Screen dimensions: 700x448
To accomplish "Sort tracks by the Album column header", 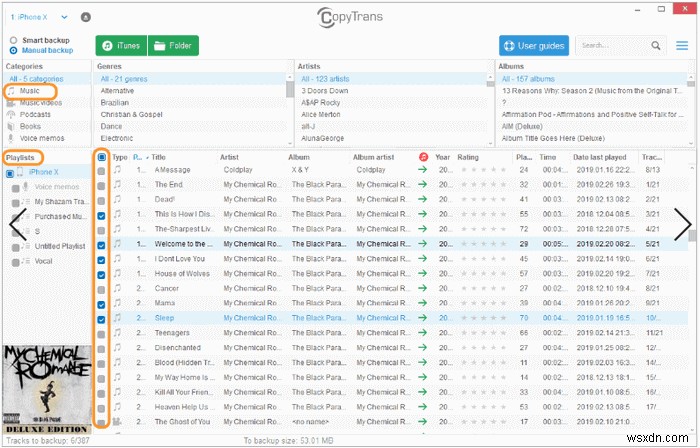I will pyautogui.click(x=299, y=157).
